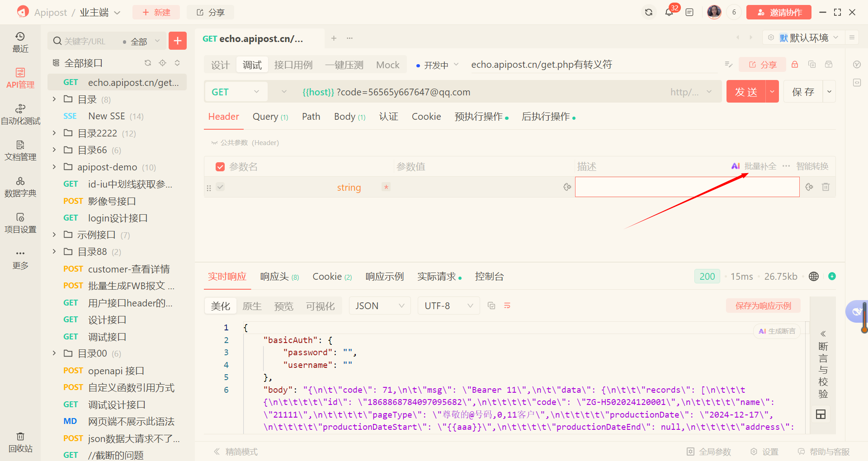Open the 响应头 response tab
868x461 pixels.
click(x=280, y=277)
